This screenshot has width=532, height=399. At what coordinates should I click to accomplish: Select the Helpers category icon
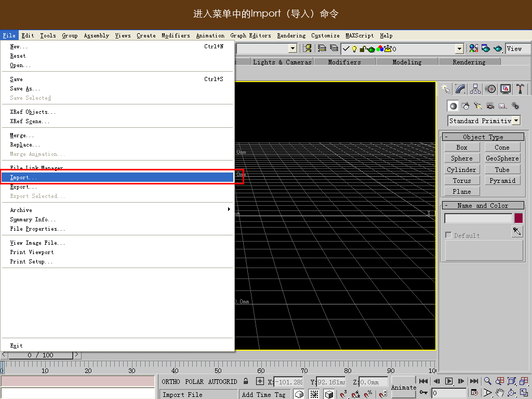(502, 106)
